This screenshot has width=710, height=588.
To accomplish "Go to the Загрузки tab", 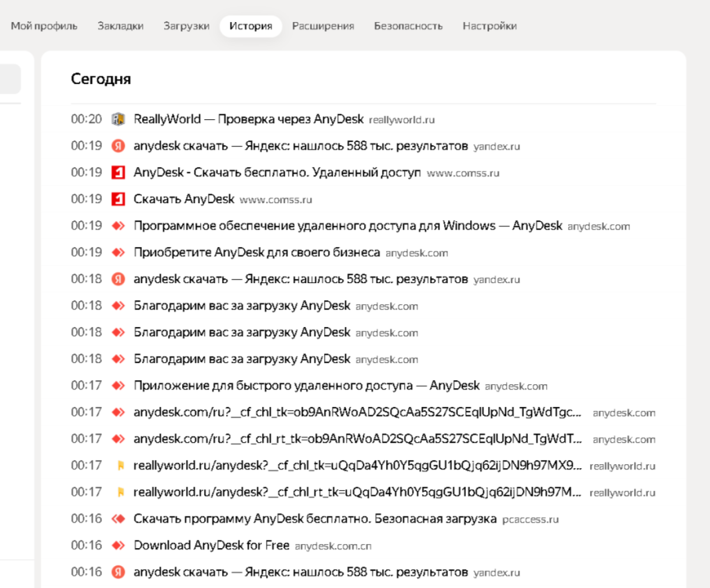I will (x=186, y=26).
